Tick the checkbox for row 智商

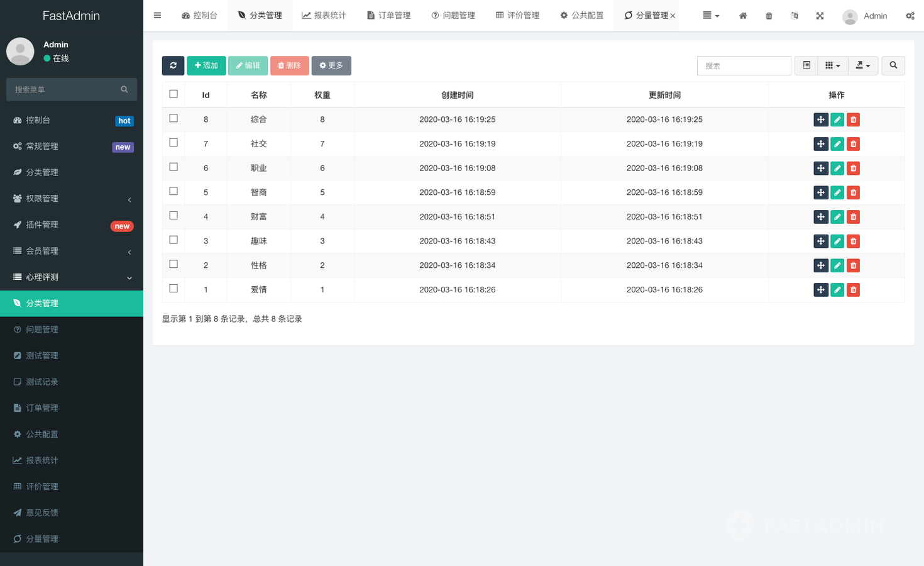[x=173, y=191]
